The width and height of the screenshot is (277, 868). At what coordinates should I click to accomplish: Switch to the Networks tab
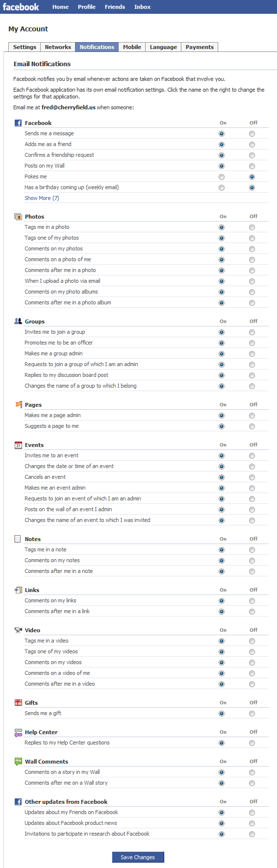point(58,47)
